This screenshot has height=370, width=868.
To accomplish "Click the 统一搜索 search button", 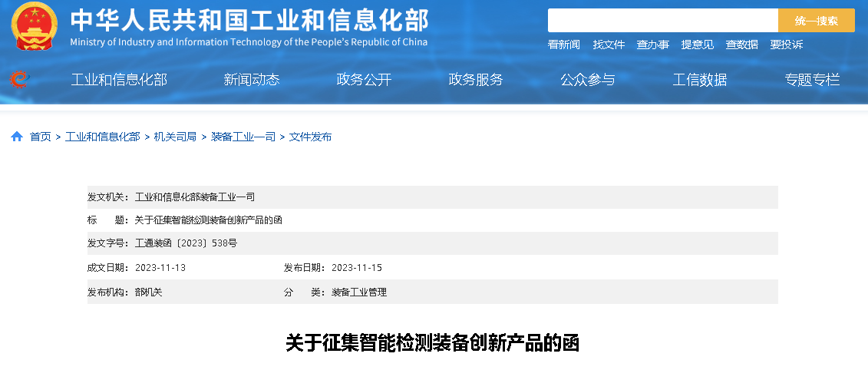I will coord(816,21).
